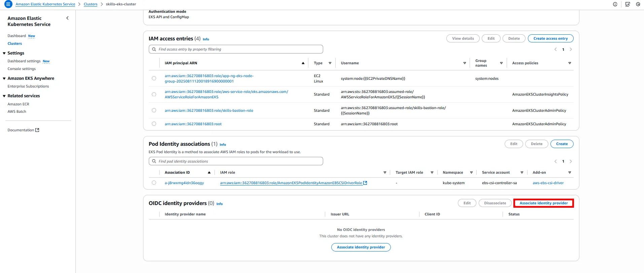
Task: Click the sort arrow on the Add-on column
Action: tap(570, 173)
